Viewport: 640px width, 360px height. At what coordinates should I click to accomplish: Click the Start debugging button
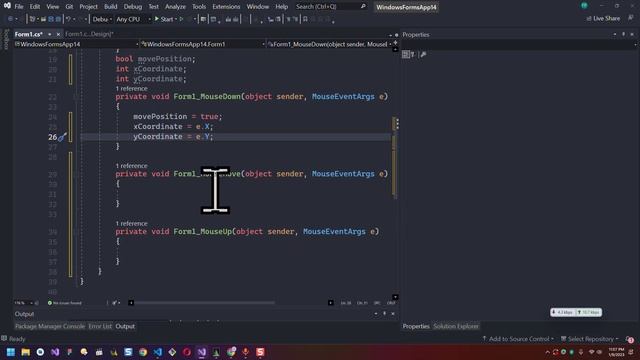pyautogui.click(x=164, y=19)
